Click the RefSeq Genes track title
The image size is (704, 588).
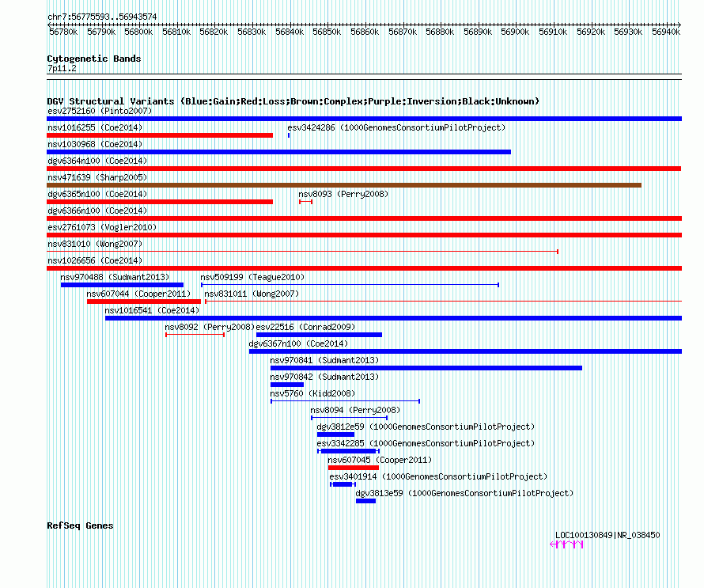pyautogui.click(x=80, y=525)
